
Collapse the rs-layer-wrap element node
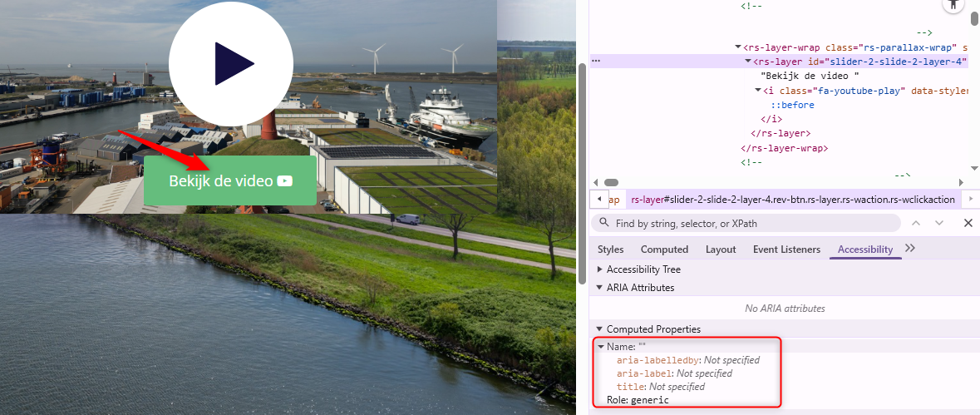tap(738, 47)
